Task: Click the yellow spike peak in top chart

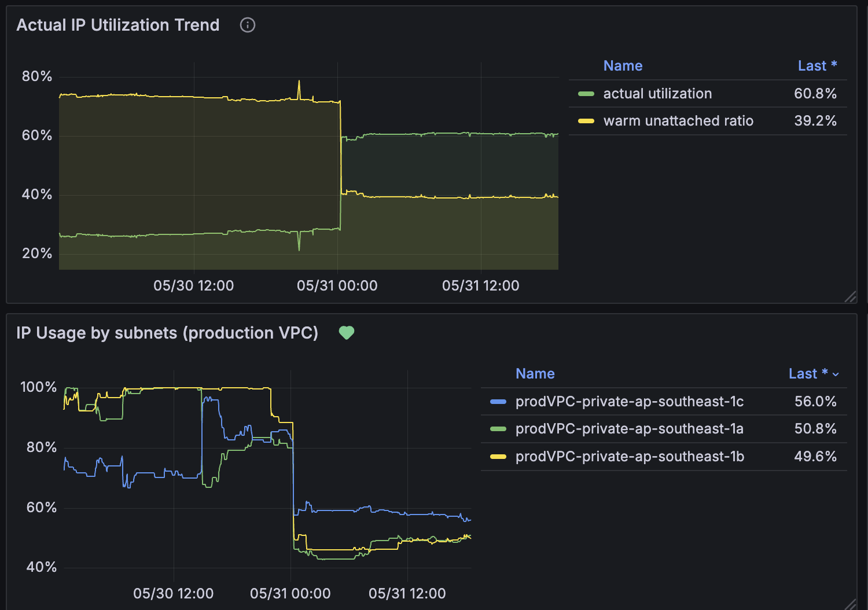Action: [x=299, y=81]
